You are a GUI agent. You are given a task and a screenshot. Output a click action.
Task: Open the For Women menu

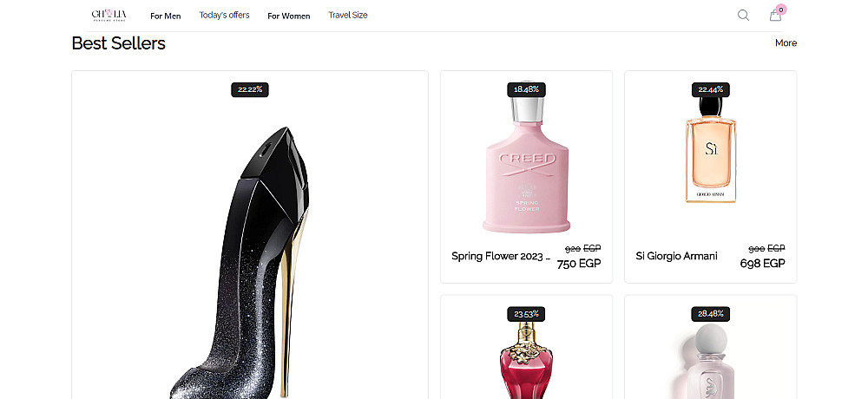(289, 16)
